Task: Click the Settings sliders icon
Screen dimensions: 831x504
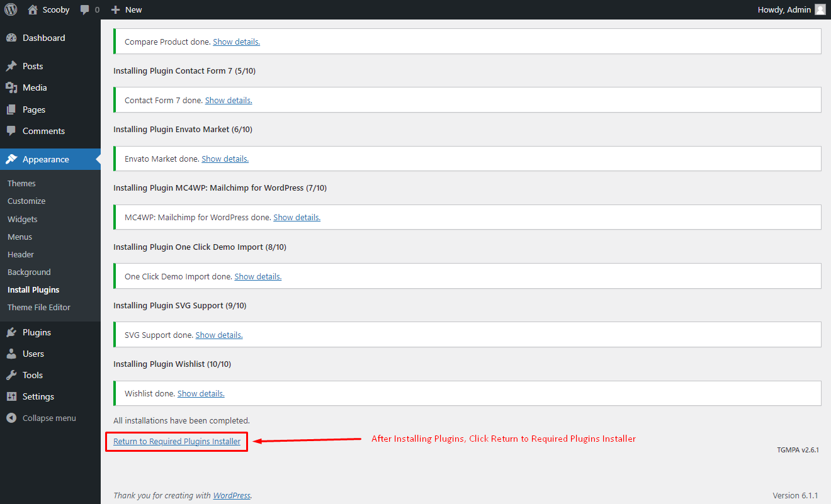Action: click(x=11, y=396)
